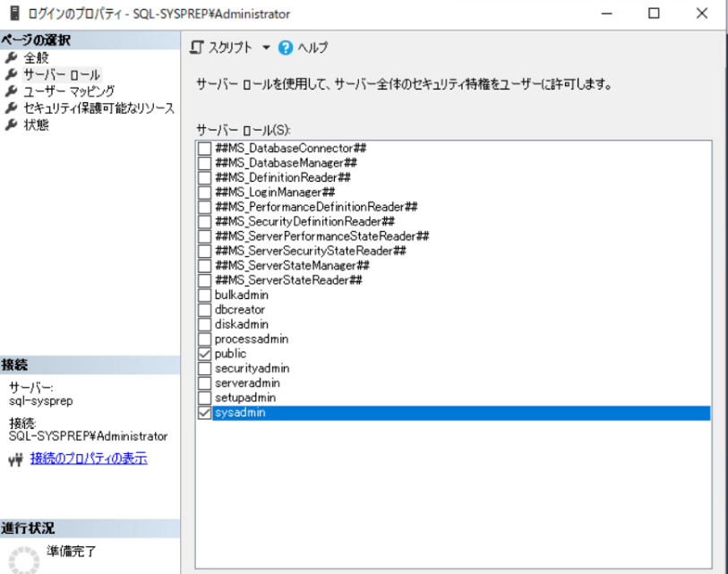Open the 全般 (General) page
This screenshot has height=574, width=728.
point(36,57)
